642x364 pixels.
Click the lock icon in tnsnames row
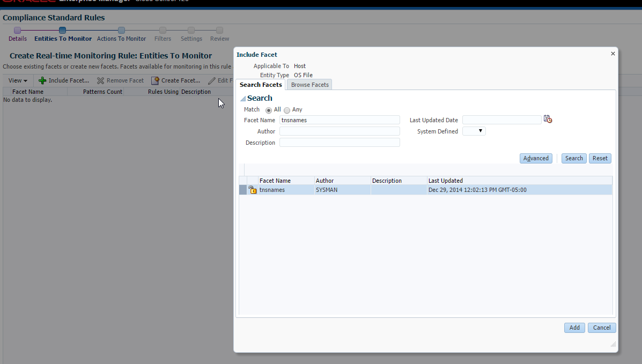[x=253, y=190]
